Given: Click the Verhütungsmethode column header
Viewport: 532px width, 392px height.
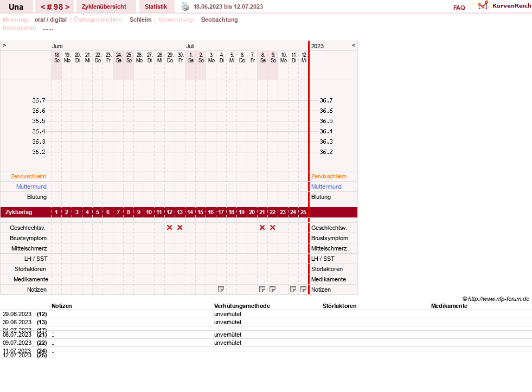Looking at the screenshot, I should (242, 306).
